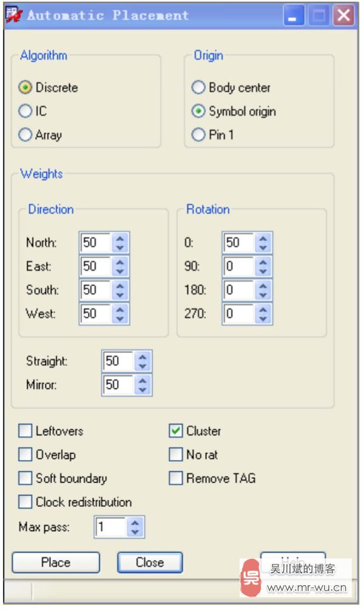Increase the Max pass value

tap(135, 523)
